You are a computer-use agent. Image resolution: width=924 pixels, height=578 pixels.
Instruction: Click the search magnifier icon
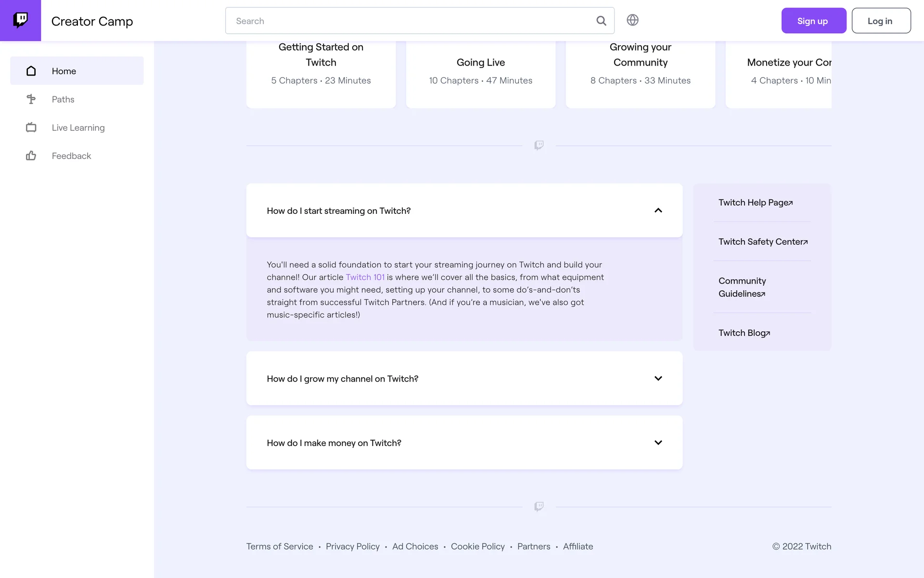[x=601, y=21]
